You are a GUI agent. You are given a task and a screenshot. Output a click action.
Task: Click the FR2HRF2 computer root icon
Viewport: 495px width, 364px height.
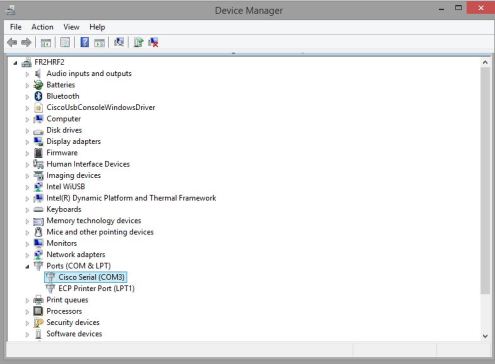26,62
